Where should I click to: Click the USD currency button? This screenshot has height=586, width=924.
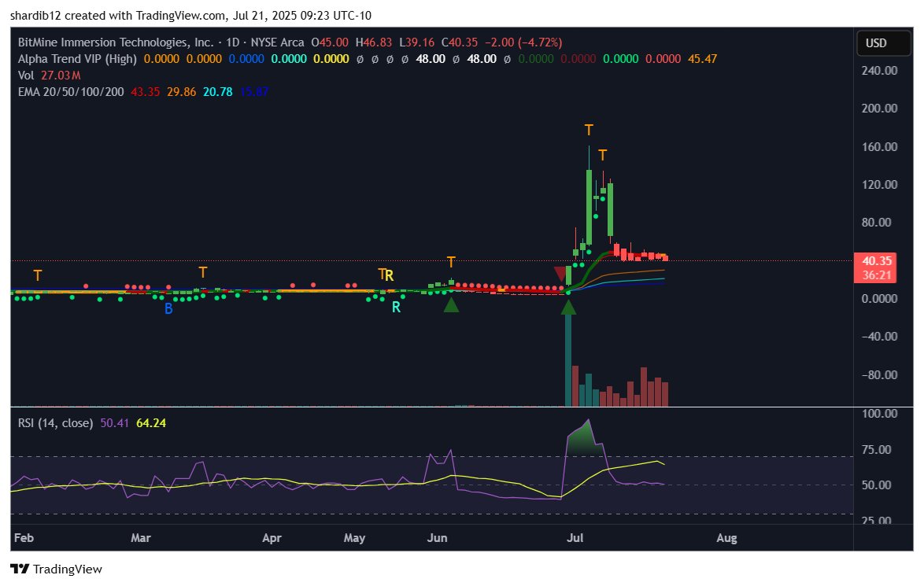coord(882,43)
